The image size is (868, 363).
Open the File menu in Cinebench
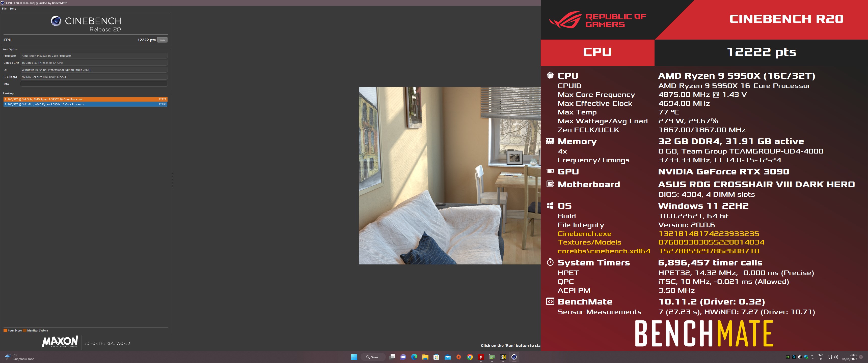coord(4,9)
